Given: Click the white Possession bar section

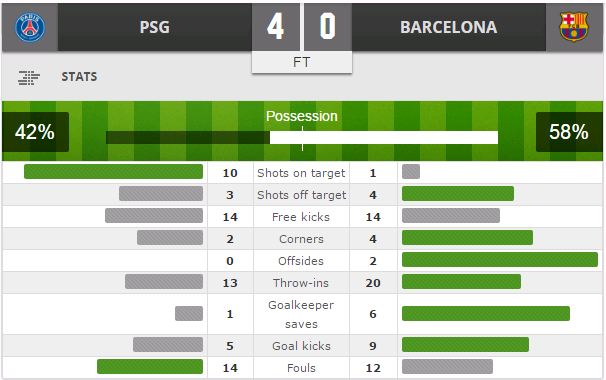Looking at the screenshot, I should tap(384, 137).
